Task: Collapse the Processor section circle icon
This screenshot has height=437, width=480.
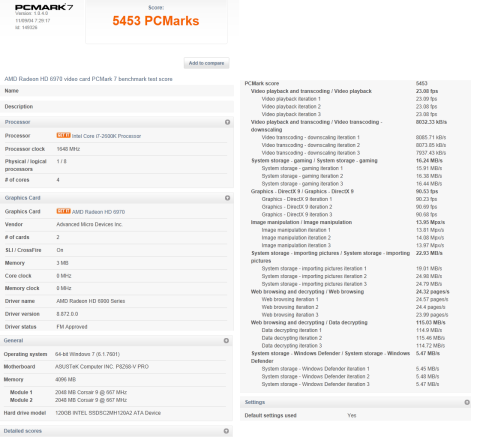Action: (x=227, y=122)
